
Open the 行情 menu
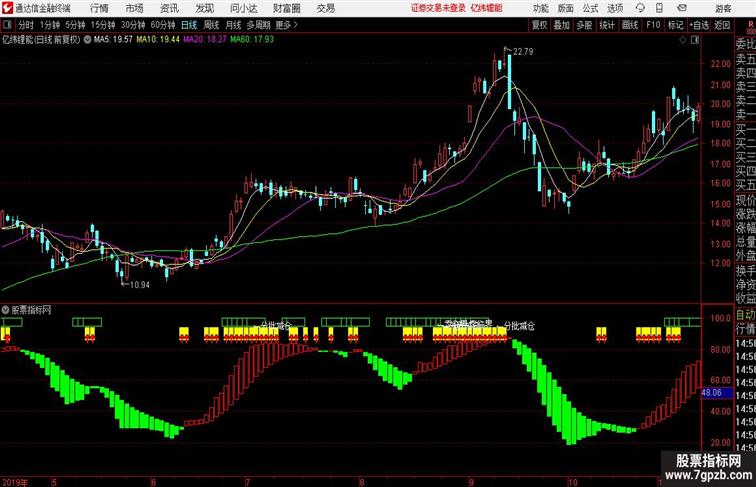[99, 8]
